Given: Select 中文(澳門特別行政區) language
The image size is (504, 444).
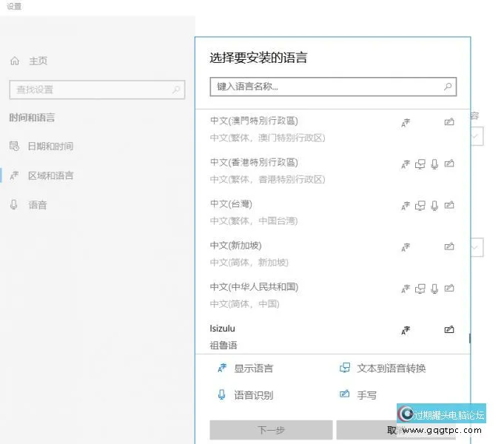Looking at the screenshot, I should click(x=332, y=129).
